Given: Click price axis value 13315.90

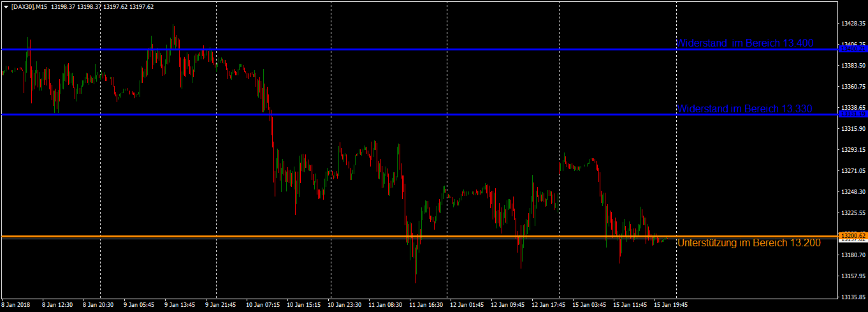Looking at the screenshot, I should pos(853,129).
